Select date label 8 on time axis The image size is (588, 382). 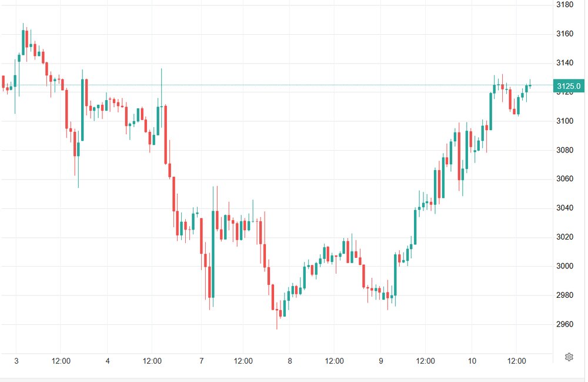[290, 361]
